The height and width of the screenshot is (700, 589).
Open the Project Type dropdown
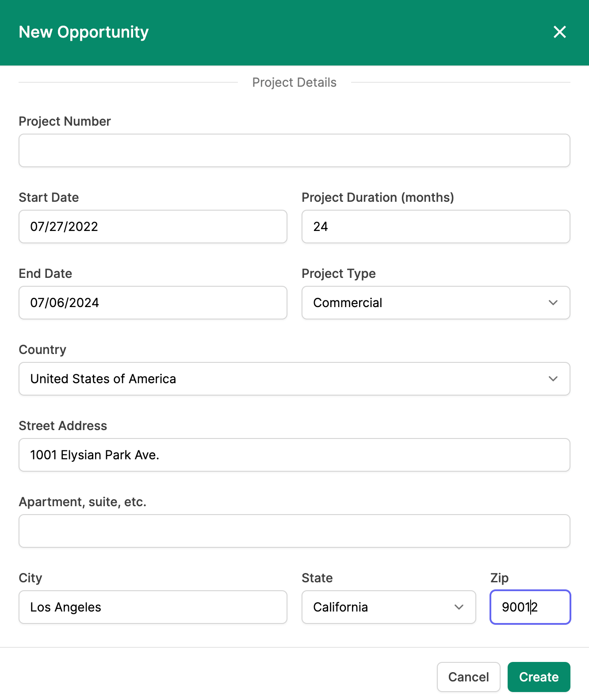[436, 303]
